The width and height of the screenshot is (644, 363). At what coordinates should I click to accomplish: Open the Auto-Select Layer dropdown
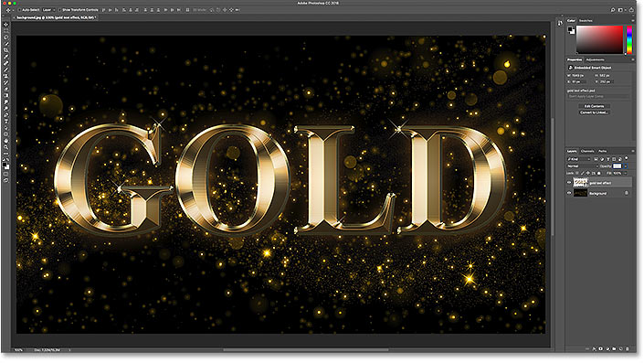[x=48, y=9]
